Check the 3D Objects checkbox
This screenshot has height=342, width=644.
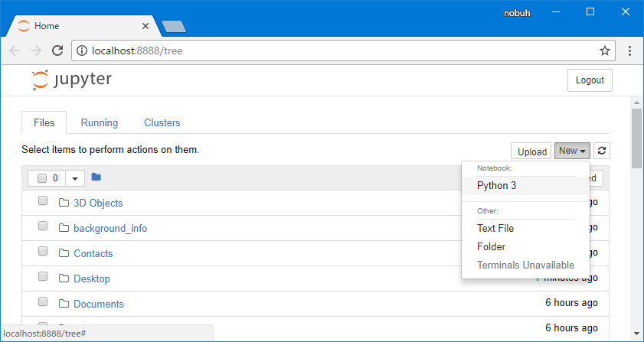tap(43, 200)
